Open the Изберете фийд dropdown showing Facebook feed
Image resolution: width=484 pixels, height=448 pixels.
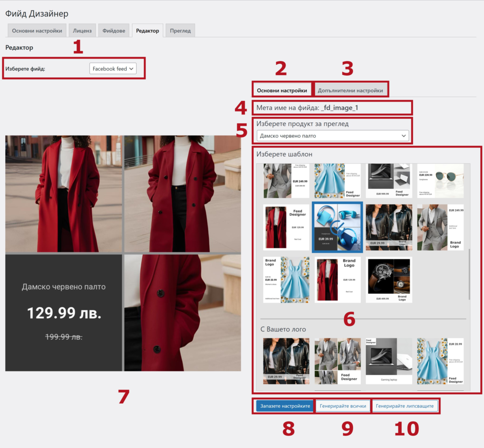(x=113, y=69)
